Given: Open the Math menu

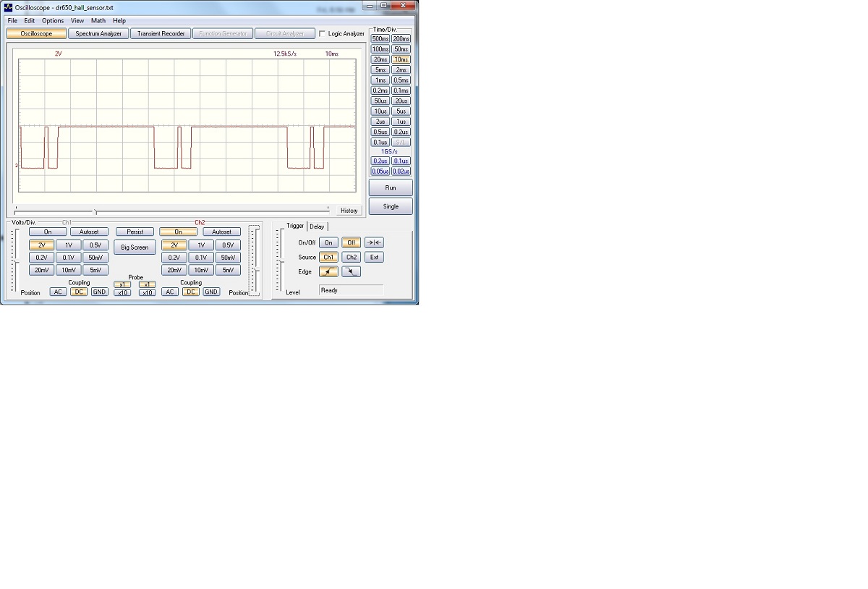Looking at the screenshot, I should [x=98, y=21].
